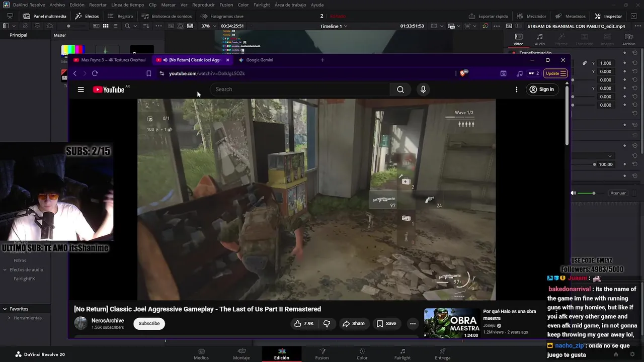This screenshot has width=644, height=362.
Task: Open the 37% viewer zoom dropdown
Action: point(208,26)
